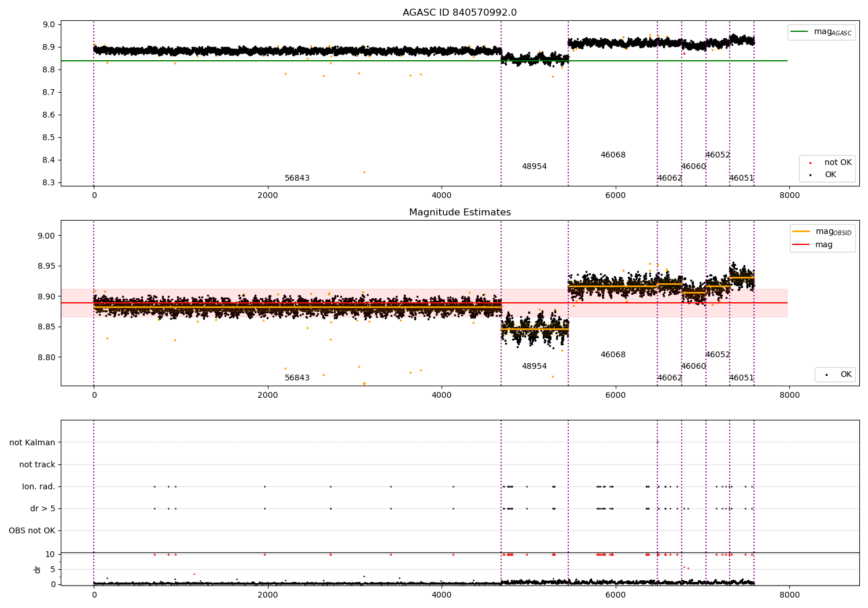Click the 'OK' legend entry in top plot
The width and height of the screenshot is (868, 608).
(x=823, y=175)
